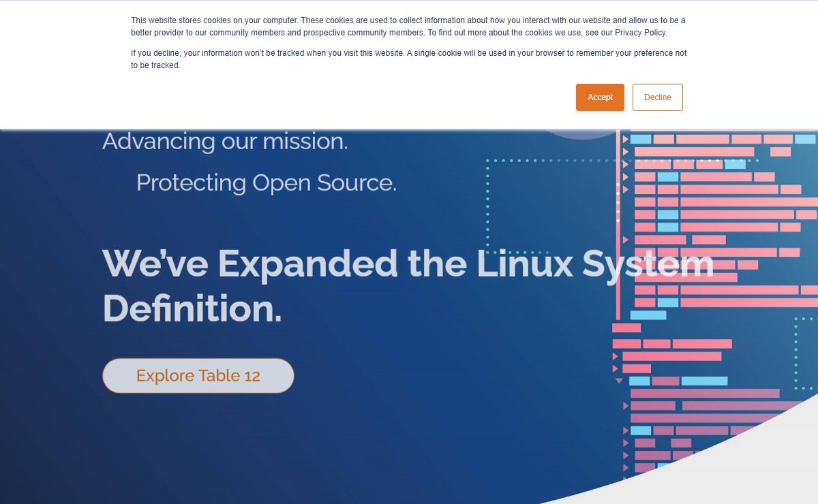The image size is (818, 504).
Task: Select the headline 'We've Expanded the Linux System Definition.'
Action: pos(408,286)
